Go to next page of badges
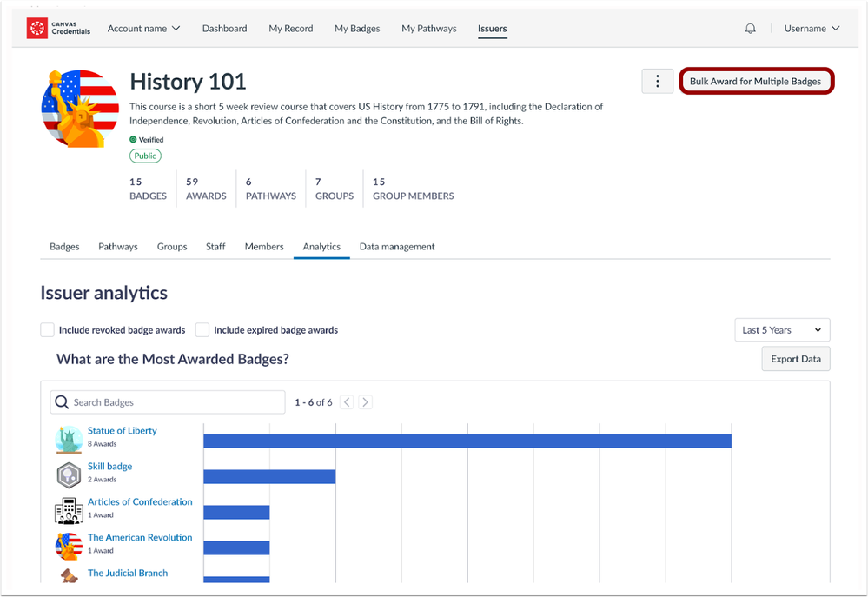 [366, 402]
